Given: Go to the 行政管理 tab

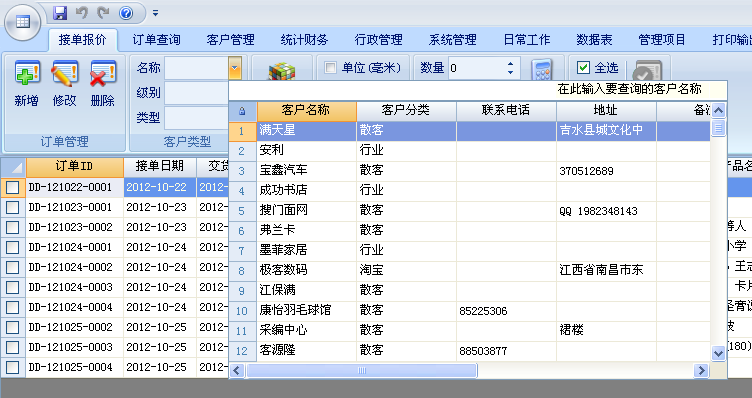Looking at the screenshot, I should coord(379,40).
